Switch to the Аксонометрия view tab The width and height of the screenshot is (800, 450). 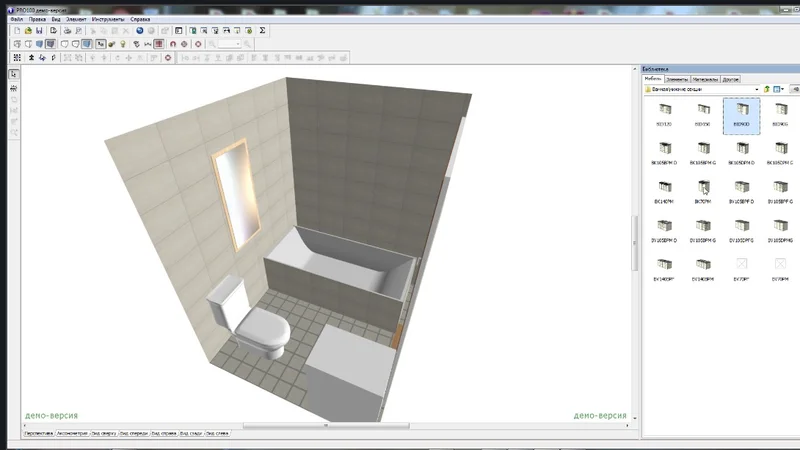pos(72,433)
